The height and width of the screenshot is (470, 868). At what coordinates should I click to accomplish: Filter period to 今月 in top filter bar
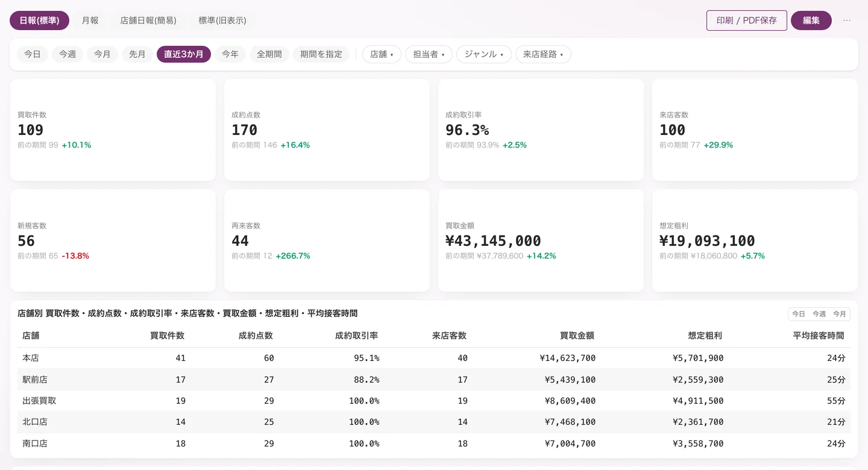pos(102,54)
